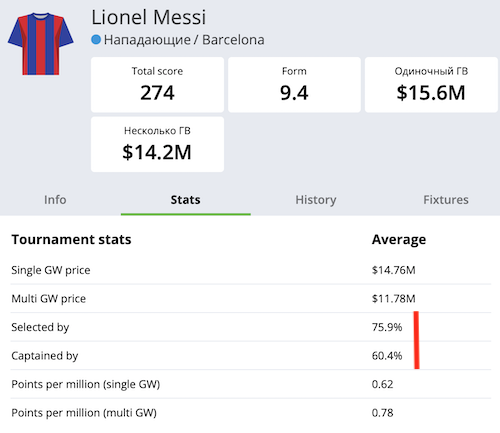The image size is (500, 433).
Task: Click the $14.2M multi gameweek price card
Action: [157, 144]
